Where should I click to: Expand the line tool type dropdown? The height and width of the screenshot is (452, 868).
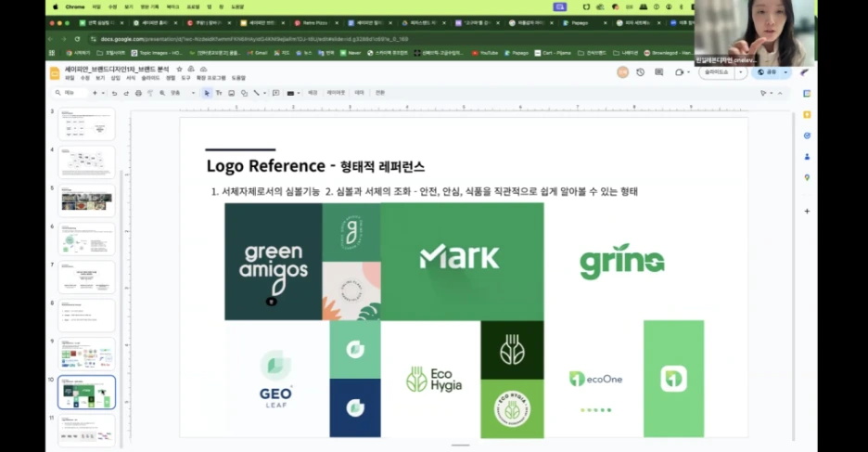click(x=264, y=93)
